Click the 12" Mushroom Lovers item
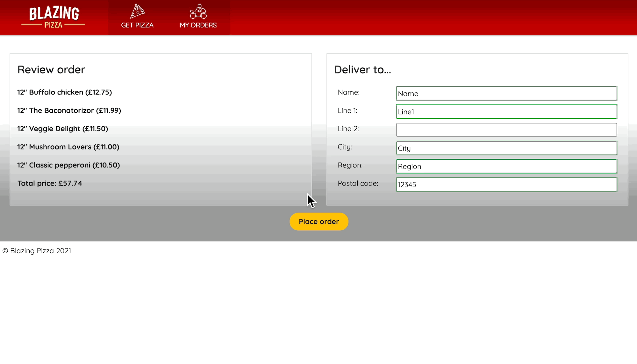Image resolution: width=637 pixels, height=364 pixels. [68, 147]
